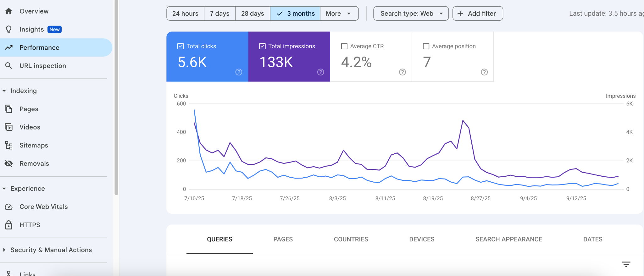Open the More date range dropdown
Image resolution: width=644 pixels, height=276 pixels.
point(339,14)
